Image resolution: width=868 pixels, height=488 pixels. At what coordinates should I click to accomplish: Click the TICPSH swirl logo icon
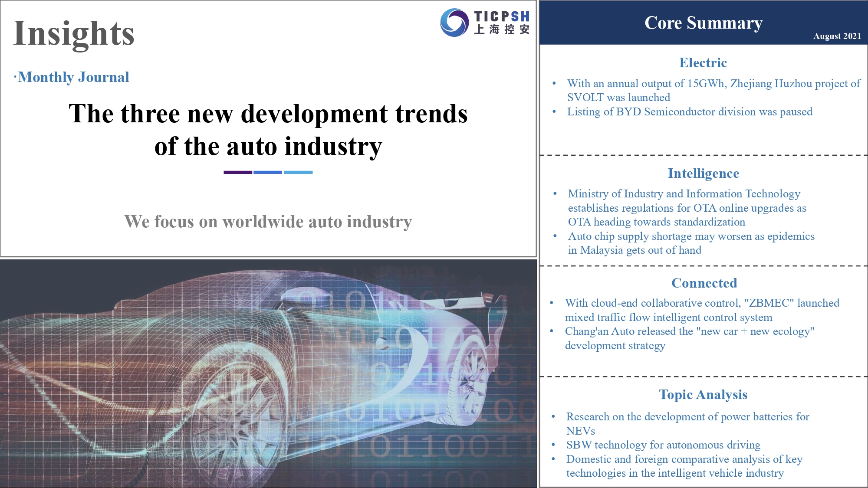click(454, 23)
